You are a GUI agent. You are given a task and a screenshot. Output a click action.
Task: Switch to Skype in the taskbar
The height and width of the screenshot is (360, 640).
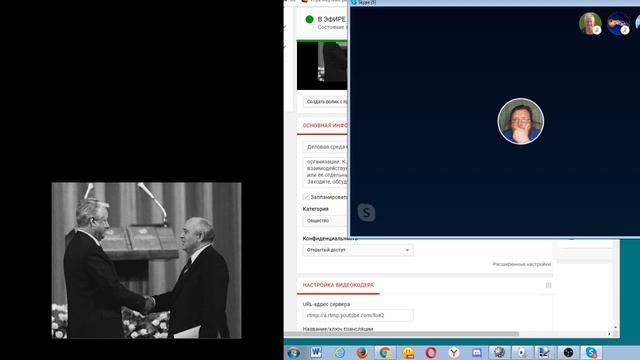point(591,353)
